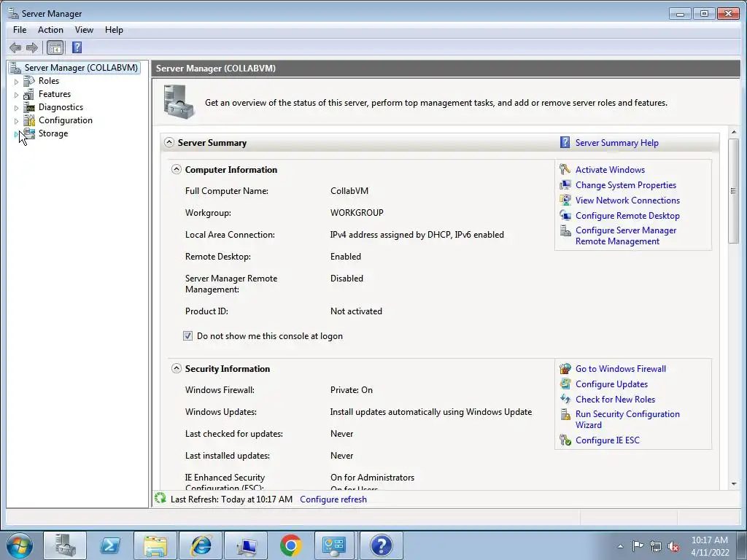747x560 pixels.
Task: Click the keys icon beside Activate Windows
Action: 565,169
